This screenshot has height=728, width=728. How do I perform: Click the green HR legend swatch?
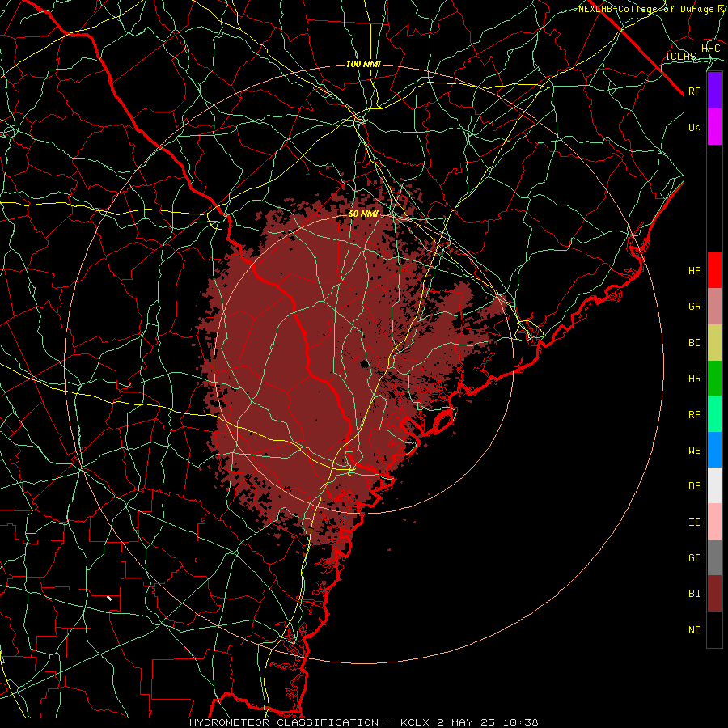pyautogui.click(x=714, y=379)
